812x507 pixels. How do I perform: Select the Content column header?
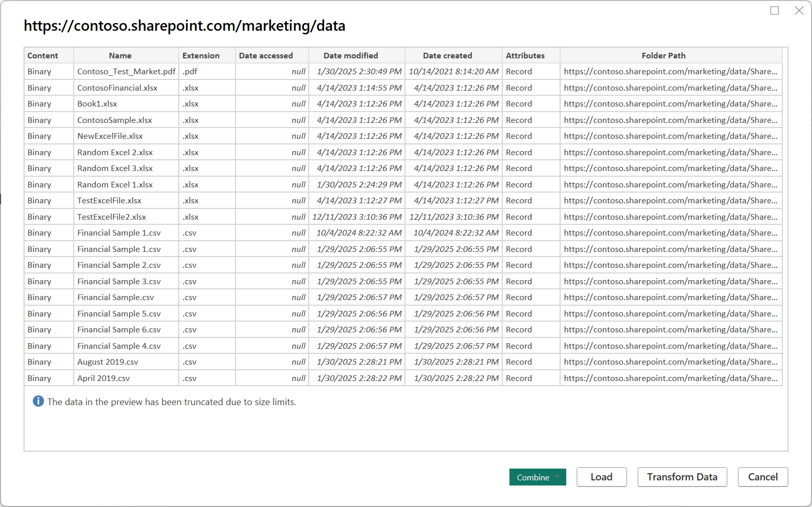coord(49,55)
